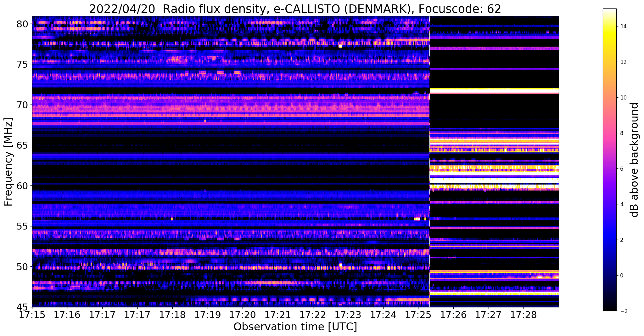Viewport: 644px width, 336px height.
Task: Click the time tick label 17:24
Action: click(x=383, y=315)
